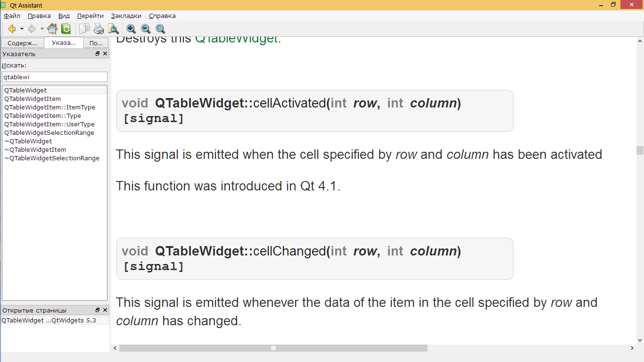Click the Copy pages icon
The height and width of the screenshot is (362, 644).
(x=84, y=29)
